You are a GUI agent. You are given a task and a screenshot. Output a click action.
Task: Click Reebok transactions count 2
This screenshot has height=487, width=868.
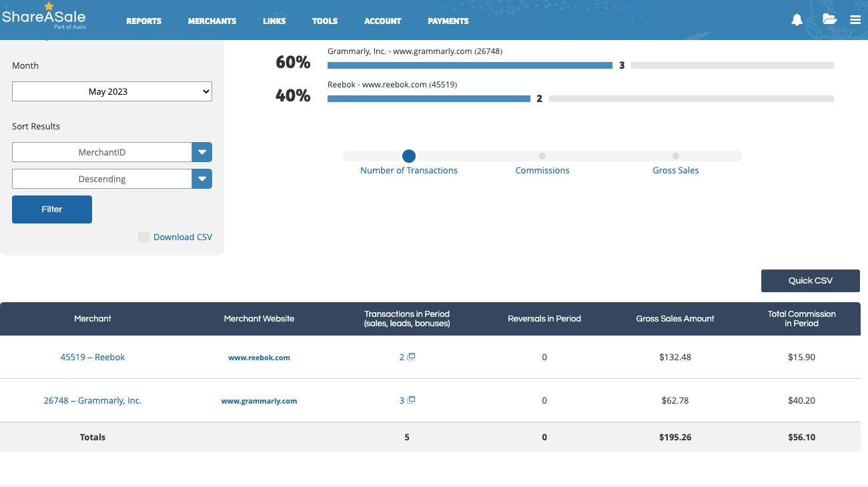coord(402,357)
